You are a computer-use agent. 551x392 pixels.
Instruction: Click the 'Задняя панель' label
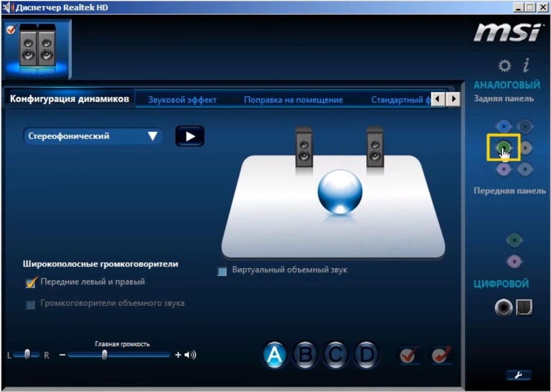point(503,98)
